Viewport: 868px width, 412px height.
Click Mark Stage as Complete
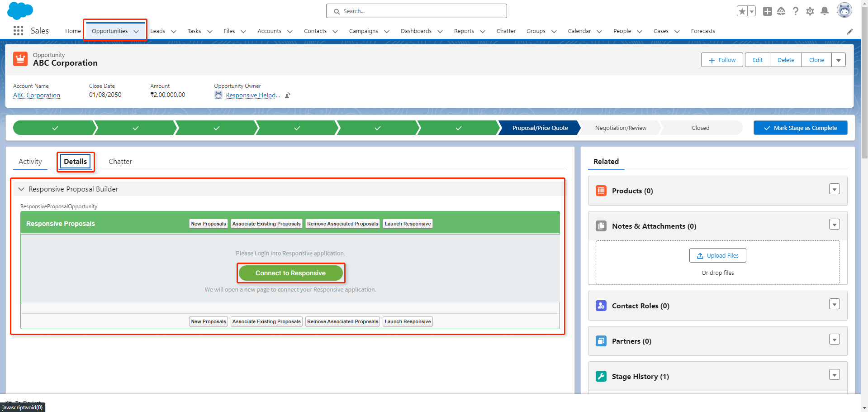pos(800,128)
